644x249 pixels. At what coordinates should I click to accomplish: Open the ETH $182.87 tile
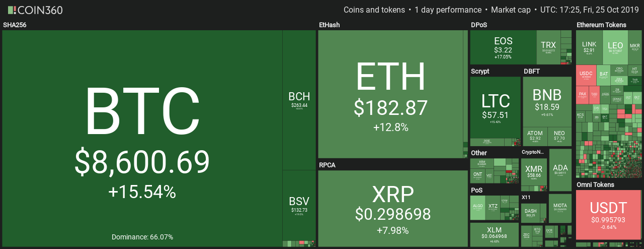tap(390, 94)
